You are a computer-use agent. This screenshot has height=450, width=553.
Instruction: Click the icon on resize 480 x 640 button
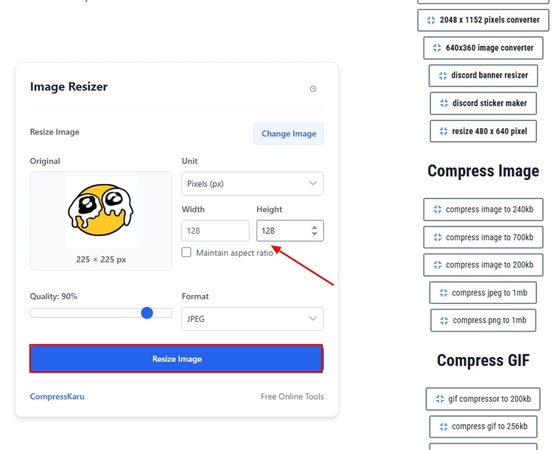point(443,131)
